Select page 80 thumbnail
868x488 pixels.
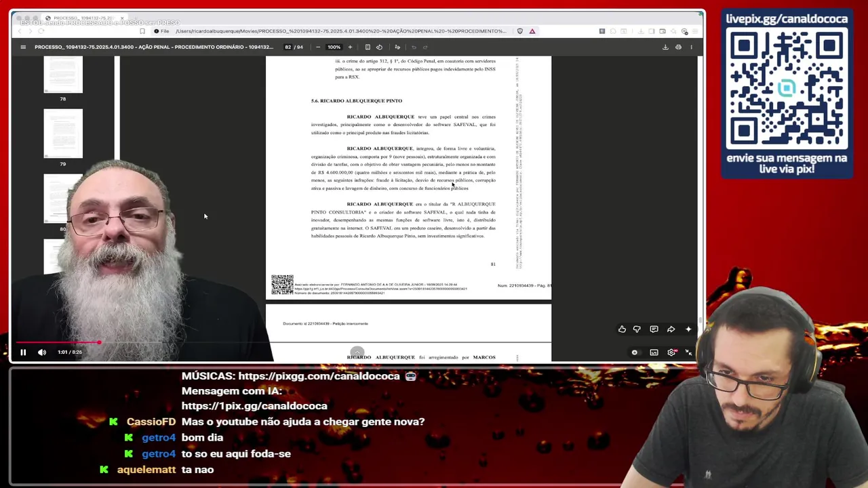[x=63, y=199]
